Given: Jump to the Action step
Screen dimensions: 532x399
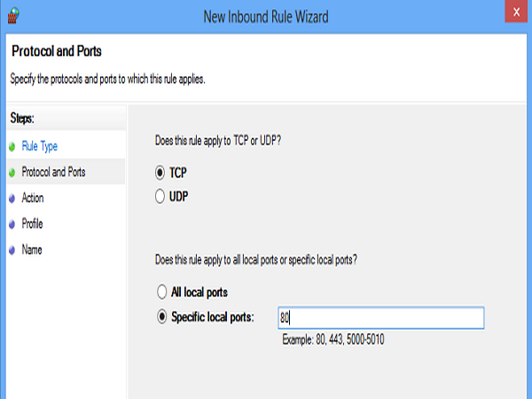Looking at the screenshot, I should tap(33, 199).
